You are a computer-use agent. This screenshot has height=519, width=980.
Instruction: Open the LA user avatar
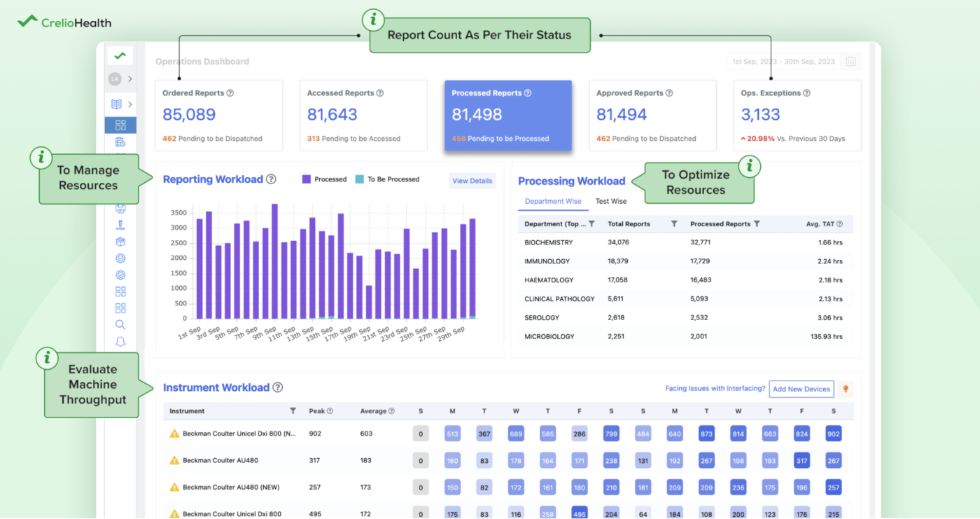(x=115, y=79)
